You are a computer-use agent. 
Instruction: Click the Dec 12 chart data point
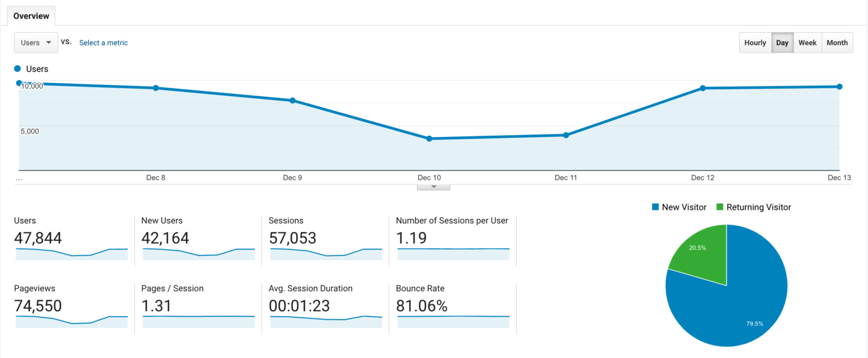click(702, 88)
